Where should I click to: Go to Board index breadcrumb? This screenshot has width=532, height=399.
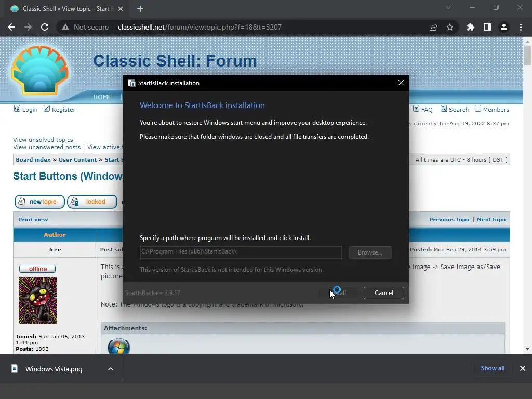[33, 160]
